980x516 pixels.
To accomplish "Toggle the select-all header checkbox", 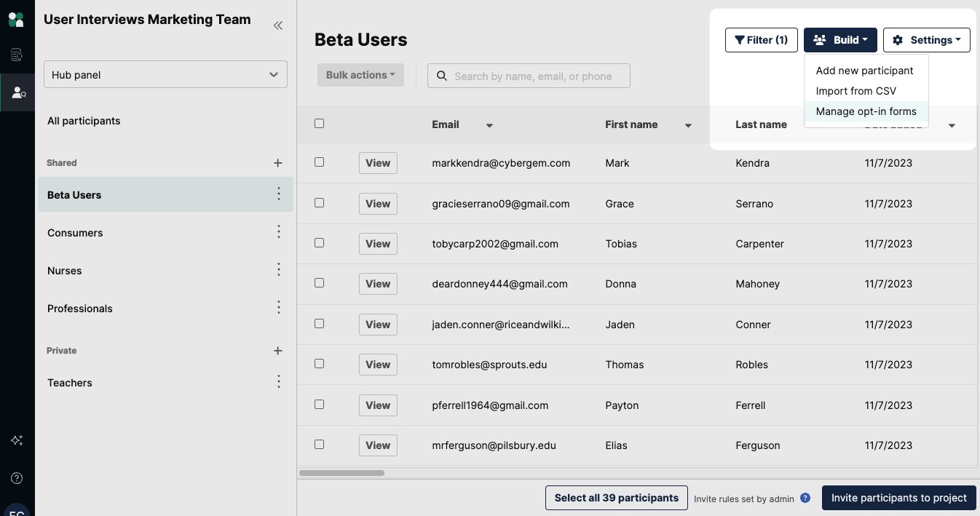I will tap(319, 124).
